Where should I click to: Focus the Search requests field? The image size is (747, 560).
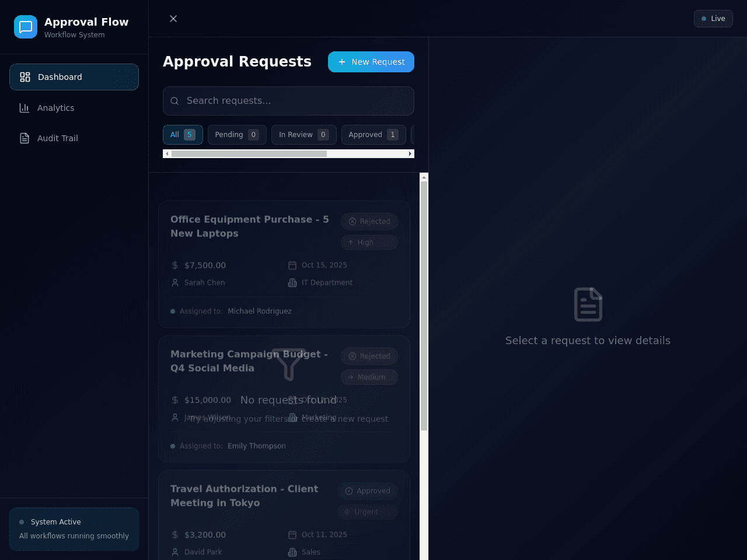tap(288, 101)
